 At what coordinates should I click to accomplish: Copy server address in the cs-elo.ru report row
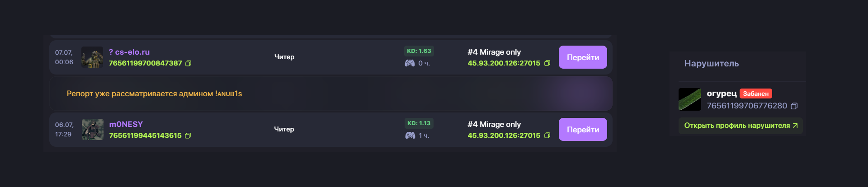[547, 63]
